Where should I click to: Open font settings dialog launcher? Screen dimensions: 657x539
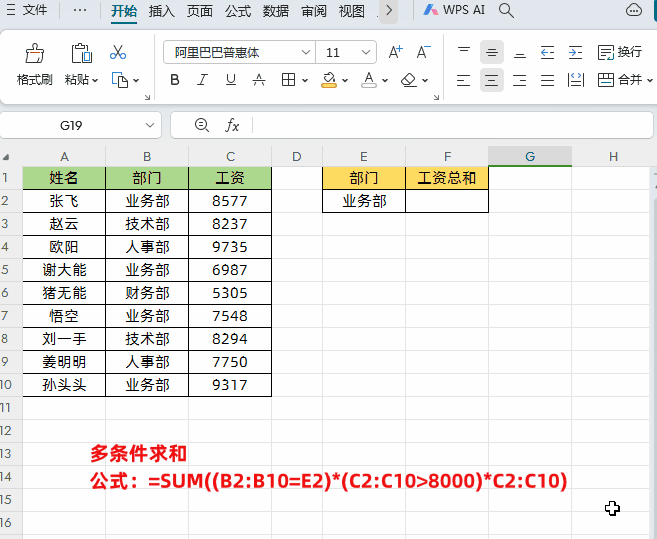coord(436,97)
